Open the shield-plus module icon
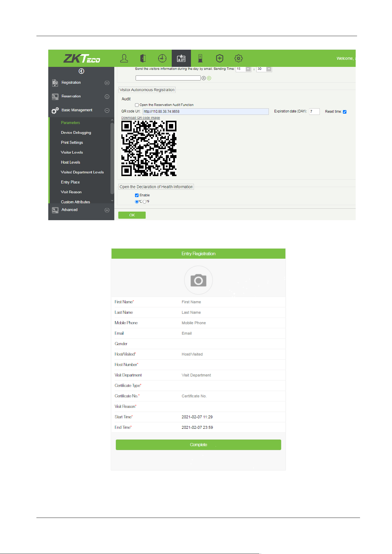The image size is (392, 554). coord(219,58)
